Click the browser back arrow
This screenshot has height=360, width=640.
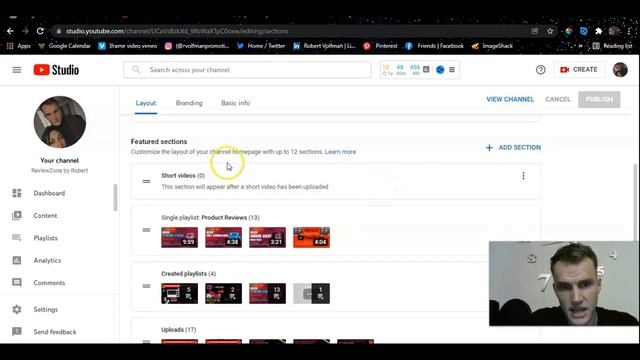coord(10,31)
